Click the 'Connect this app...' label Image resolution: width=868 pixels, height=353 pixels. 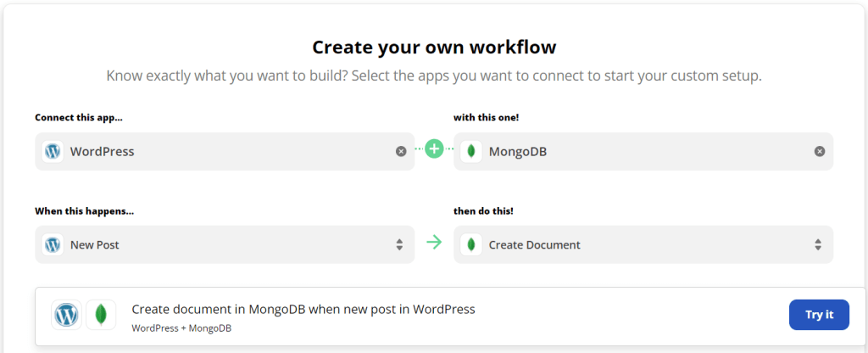(x=79, y=117)
